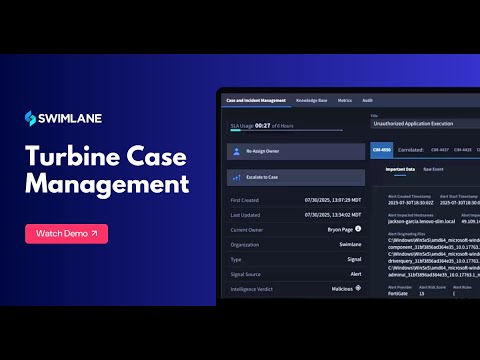Click the Escalate to Case button
Screen dimensions: 480x360
point(296,177)
